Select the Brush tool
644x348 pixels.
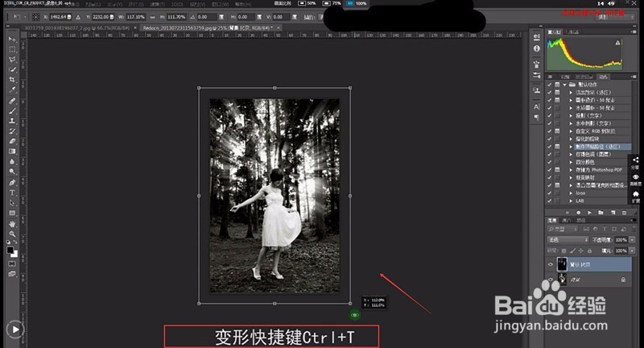click(12, 111)
